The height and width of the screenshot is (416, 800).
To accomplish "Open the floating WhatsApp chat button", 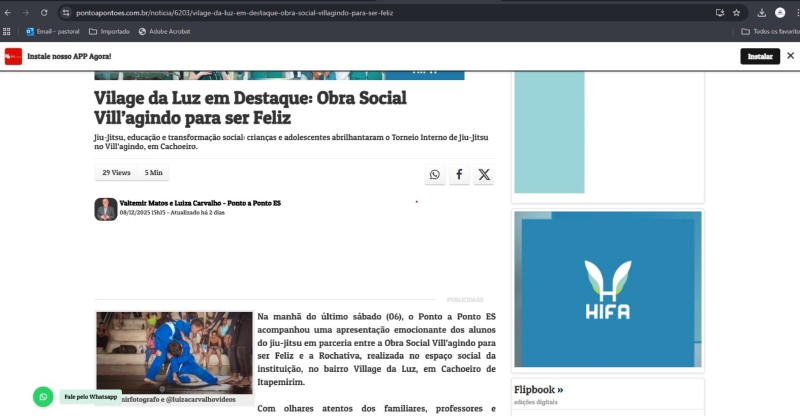I will click(43, 396).
